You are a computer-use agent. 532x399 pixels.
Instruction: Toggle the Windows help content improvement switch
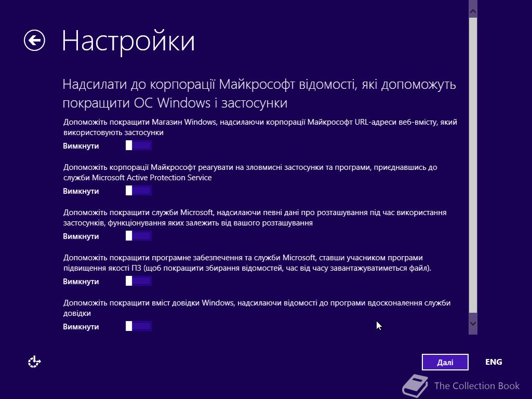point(138,326)
